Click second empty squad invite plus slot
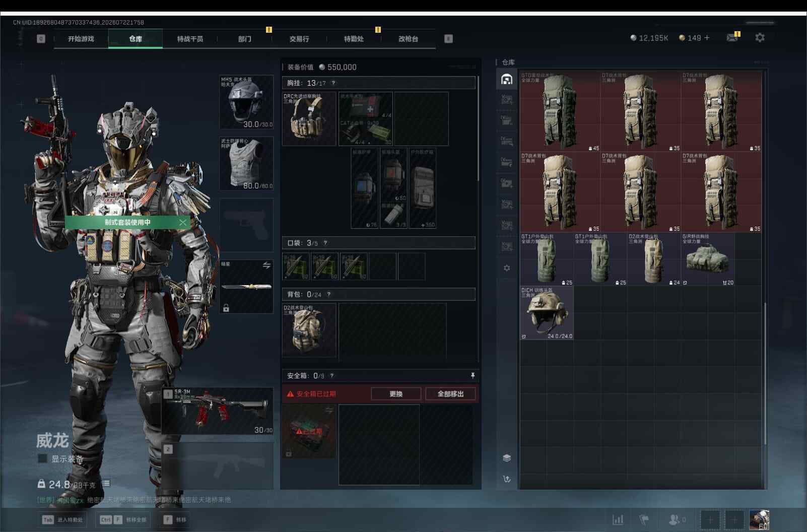 (x=734, y=519)
